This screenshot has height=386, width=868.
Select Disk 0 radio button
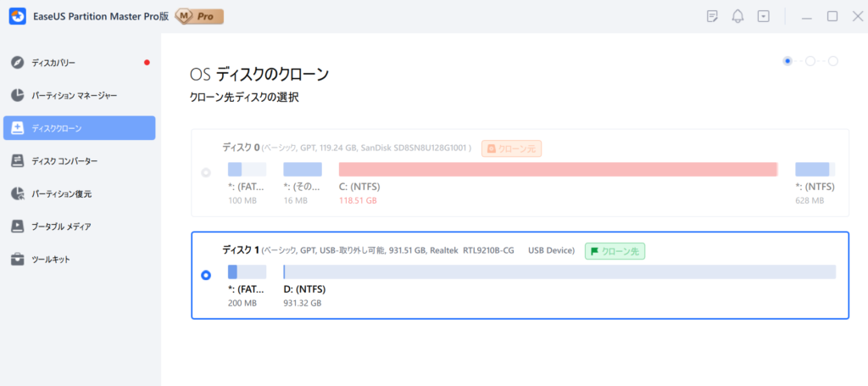206,173
